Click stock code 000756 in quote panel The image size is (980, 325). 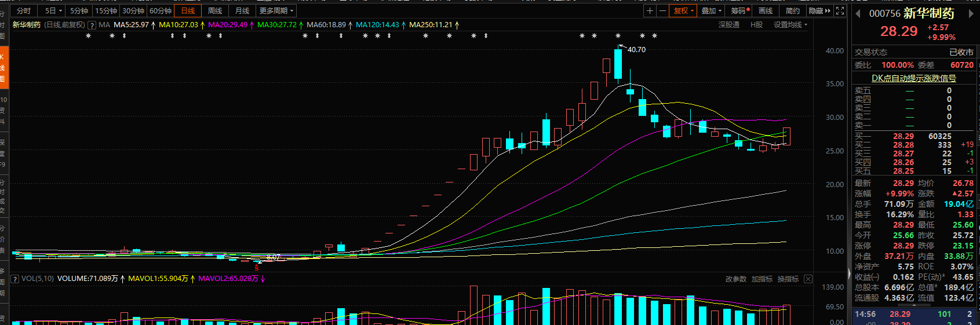pyautogui.click(x=885, y=13)
